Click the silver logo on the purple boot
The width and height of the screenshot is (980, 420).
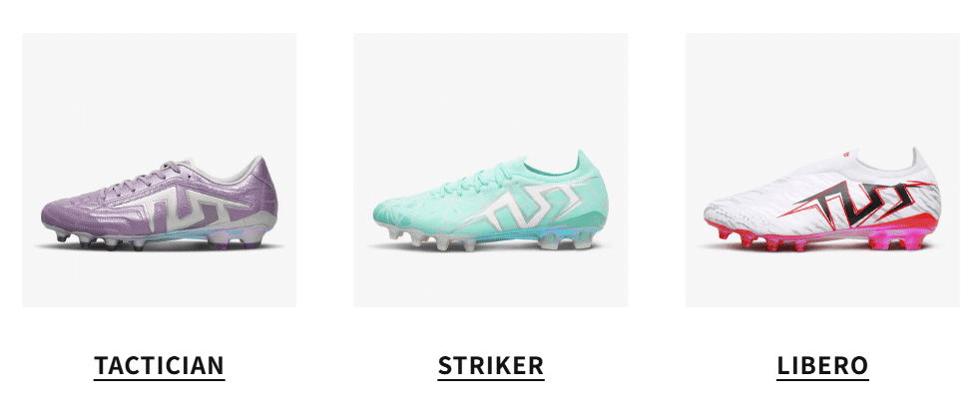(x=188, y=209)
